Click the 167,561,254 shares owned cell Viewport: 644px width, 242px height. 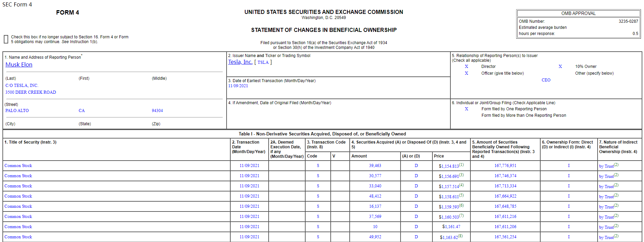click(x=505, y=237)
